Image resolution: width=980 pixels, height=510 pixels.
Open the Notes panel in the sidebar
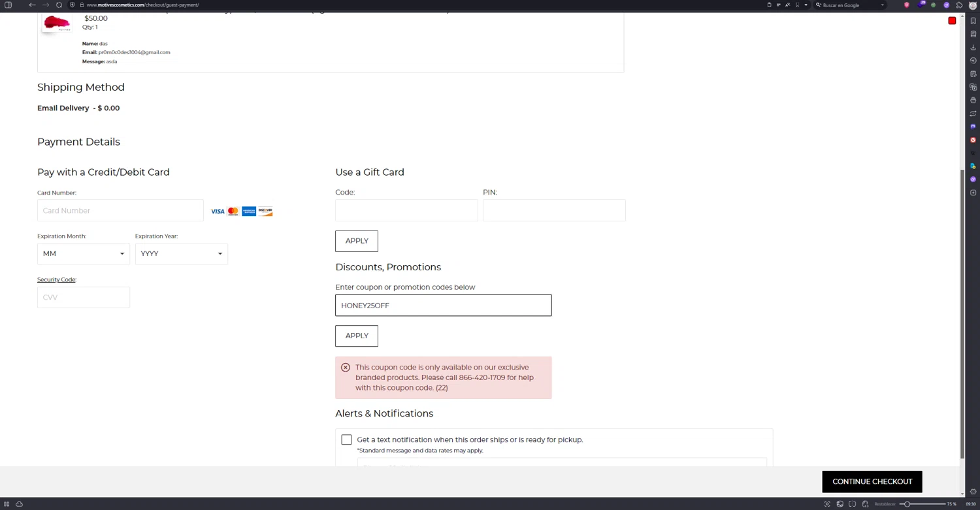tap(973, 74)
